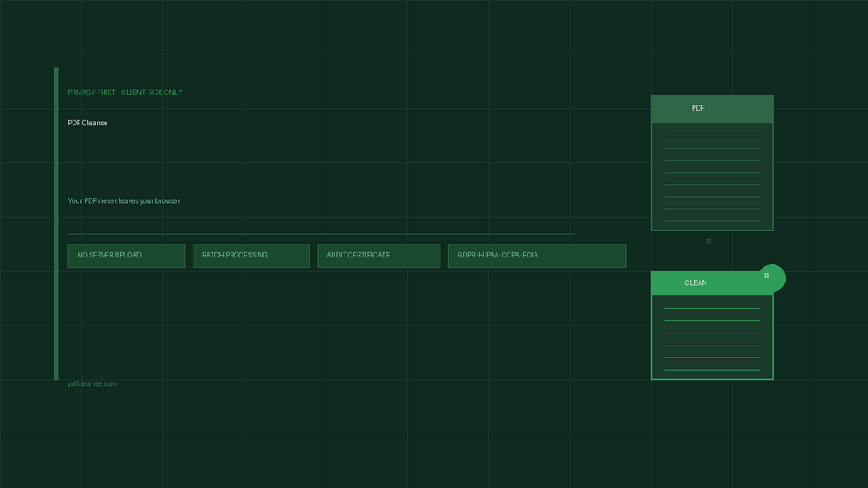Click the PDF Cleanse title
868x488 pixels.
(x=87, y=123)
